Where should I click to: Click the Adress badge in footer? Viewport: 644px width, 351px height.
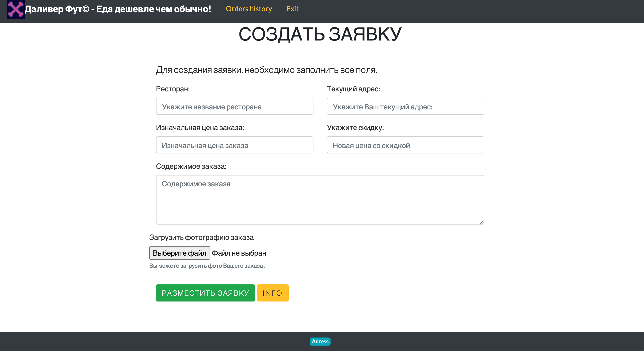click(x=320, y=342)
